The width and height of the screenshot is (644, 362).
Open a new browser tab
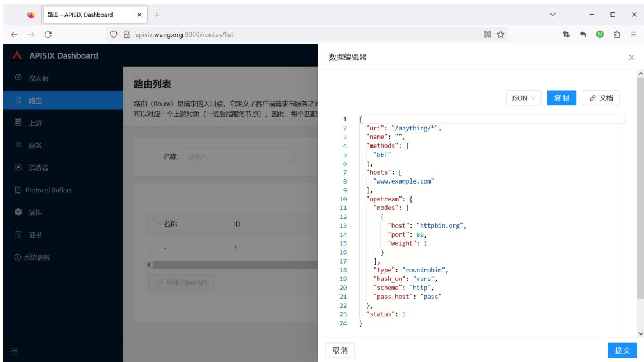click(x=157, y=15)
